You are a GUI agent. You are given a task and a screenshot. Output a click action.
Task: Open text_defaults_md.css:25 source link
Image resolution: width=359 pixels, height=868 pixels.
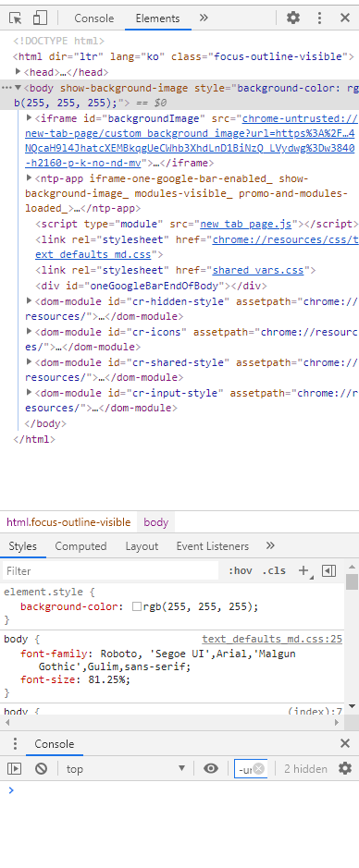point(272,639)
